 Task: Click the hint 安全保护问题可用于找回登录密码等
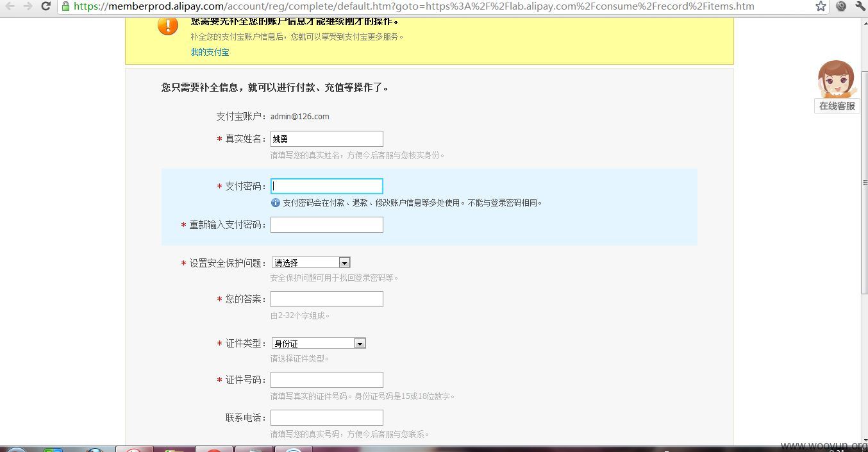[334, 278]
